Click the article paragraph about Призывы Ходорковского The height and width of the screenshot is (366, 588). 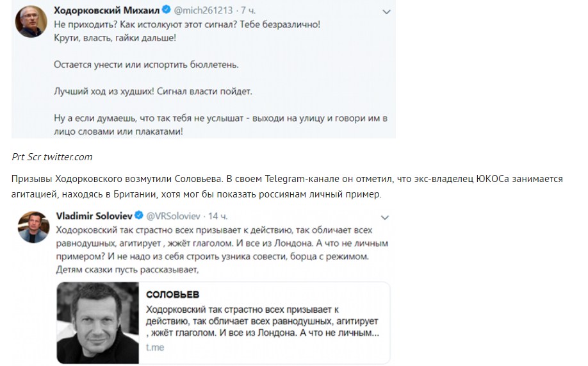tap(287, 187)
